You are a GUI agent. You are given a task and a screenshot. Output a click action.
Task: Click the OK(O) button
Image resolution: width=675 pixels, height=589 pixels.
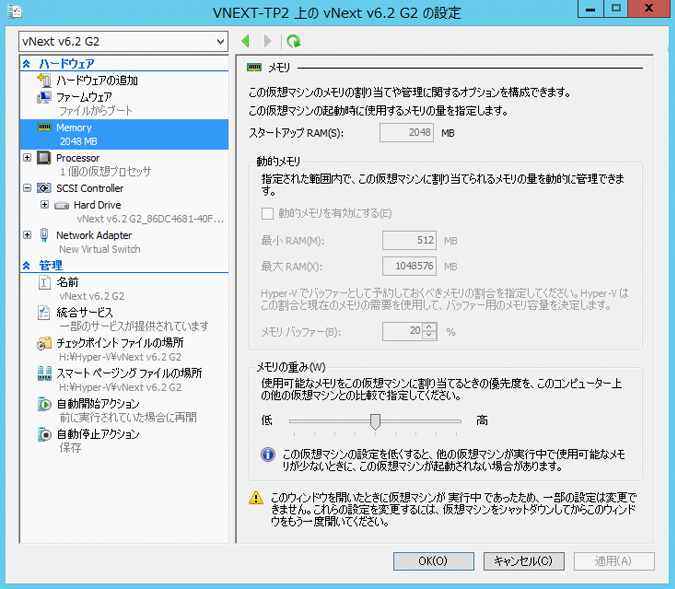coord(433,561)
